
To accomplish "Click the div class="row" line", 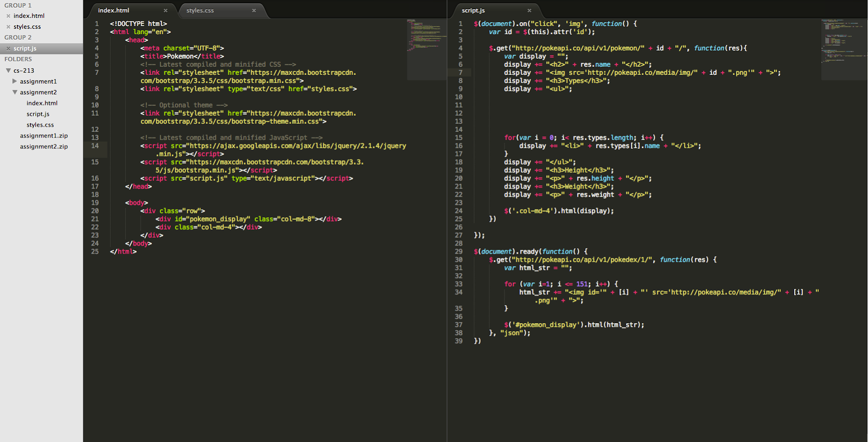I will [173, 211].
